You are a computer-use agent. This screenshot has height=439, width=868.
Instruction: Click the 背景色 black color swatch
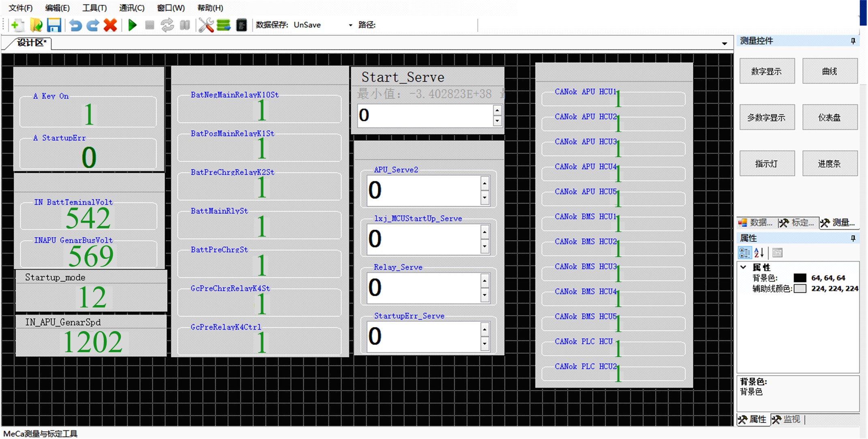(799, 278)
